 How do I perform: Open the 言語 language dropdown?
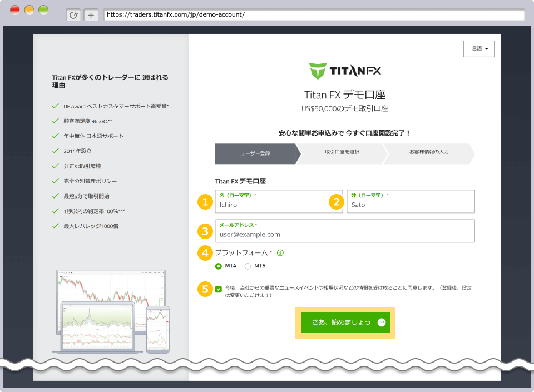click(x=478, y=48)
